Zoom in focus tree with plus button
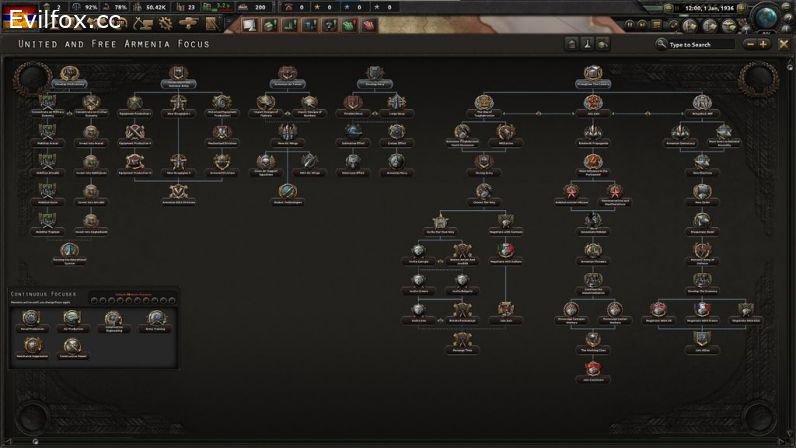This screenshot has width=796, height=448. (765, 44)
